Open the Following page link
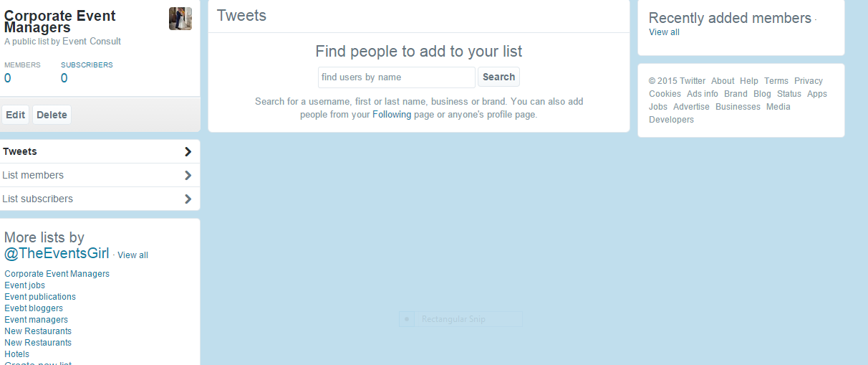This screenshot has height=365, width=868. point(392,114)
